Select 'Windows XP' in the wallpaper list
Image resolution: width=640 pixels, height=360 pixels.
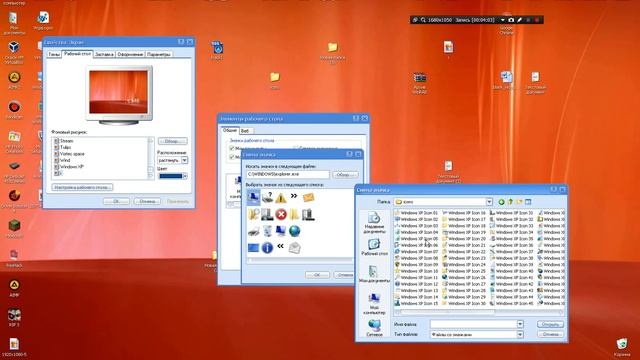click(69, 167)
